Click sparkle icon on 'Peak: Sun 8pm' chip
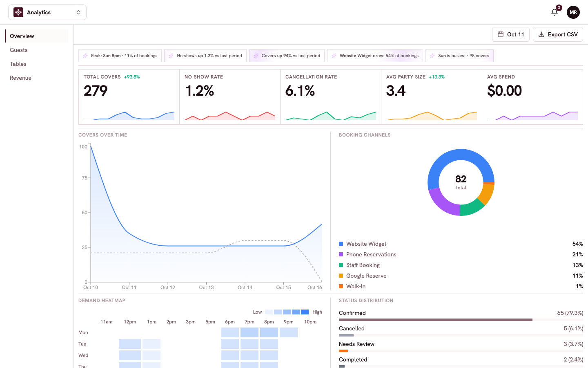Viewport: 588px width, 368px height. tap(85, 56)
